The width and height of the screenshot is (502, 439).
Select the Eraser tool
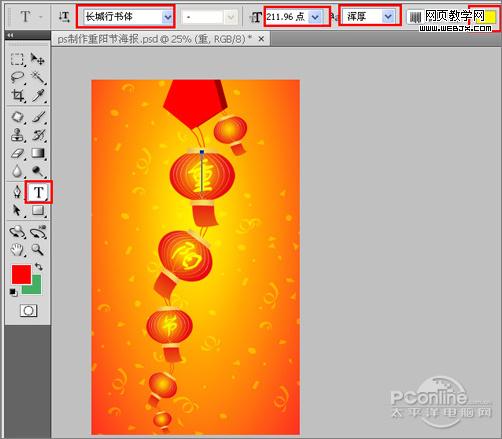click(17, 153)
